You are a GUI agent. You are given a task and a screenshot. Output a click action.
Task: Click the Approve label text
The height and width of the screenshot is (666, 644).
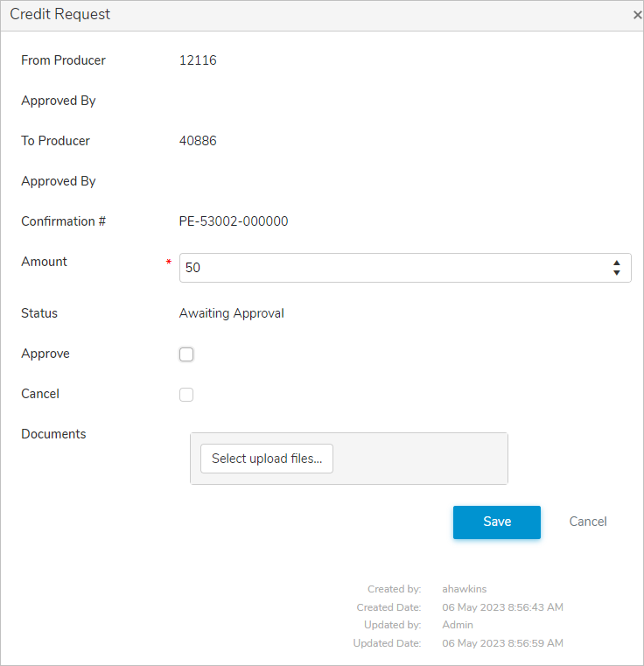point(45,354)
